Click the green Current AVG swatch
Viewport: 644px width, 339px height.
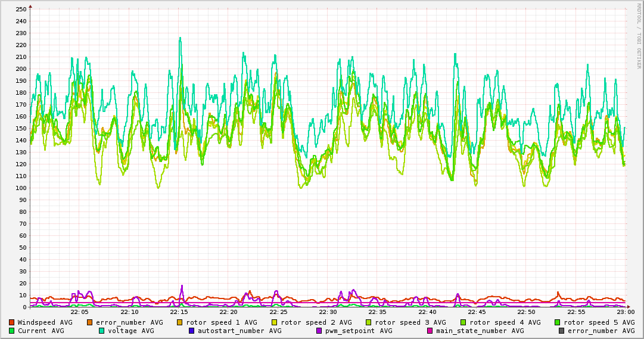click(x=11, y=331)
